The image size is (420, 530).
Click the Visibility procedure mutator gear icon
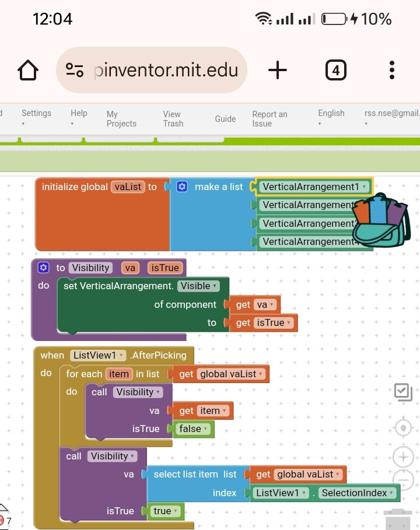coord(43,268)
